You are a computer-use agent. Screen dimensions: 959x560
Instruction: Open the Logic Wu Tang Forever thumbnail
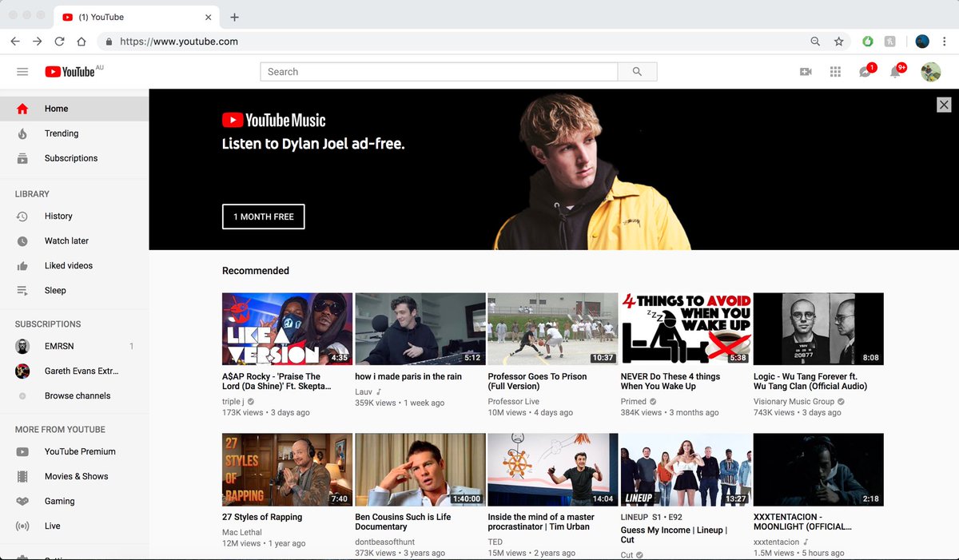point(818,329)
